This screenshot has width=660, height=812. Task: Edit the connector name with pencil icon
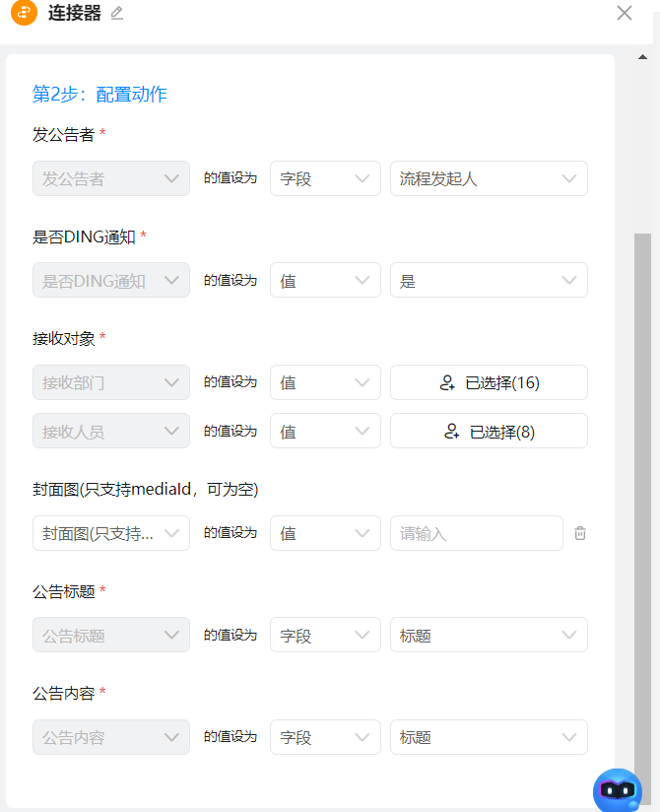[117, 13]
